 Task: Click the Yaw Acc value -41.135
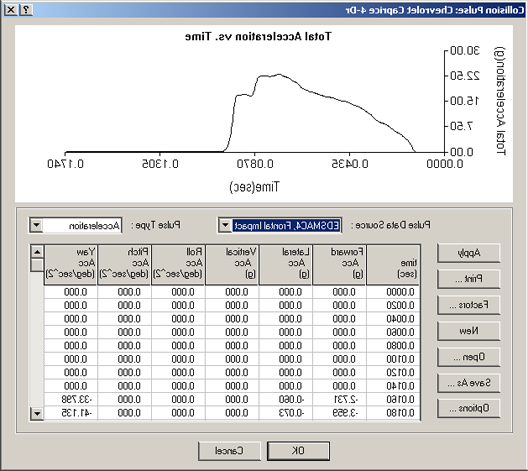[71, 413]
